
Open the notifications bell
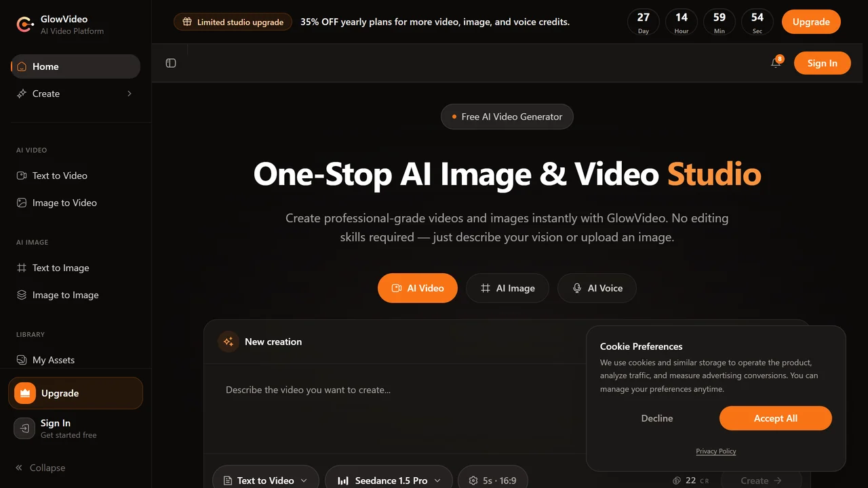coord(776,63)
